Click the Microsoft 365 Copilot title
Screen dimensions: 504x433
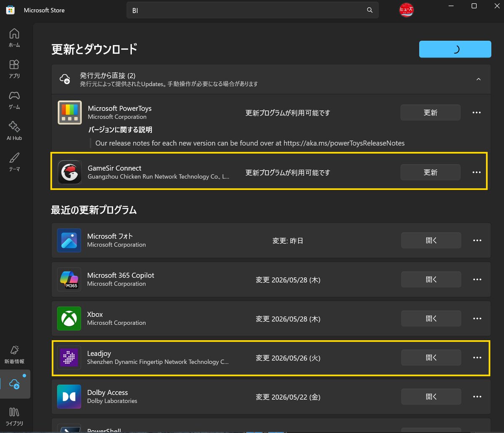[121, 276]
